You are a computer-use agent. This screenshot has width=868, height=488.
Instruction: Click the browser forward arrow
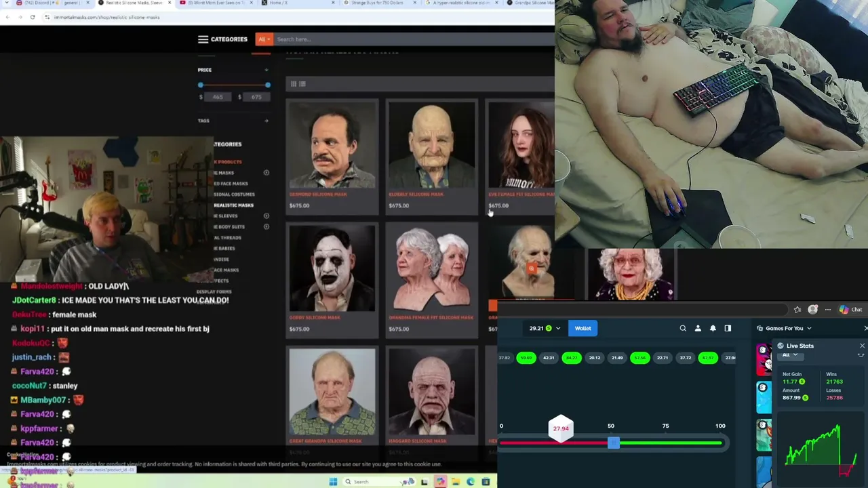[20, 17]
